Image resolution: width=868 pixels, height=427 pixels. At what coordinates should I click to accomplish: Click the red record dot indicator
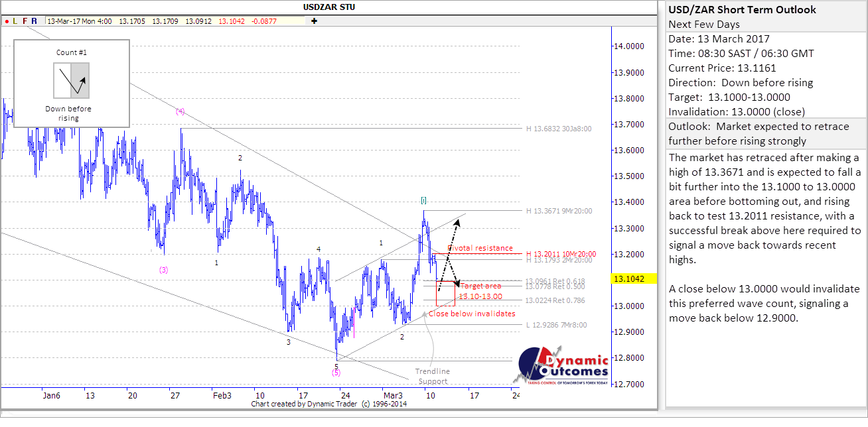[7, 21]
